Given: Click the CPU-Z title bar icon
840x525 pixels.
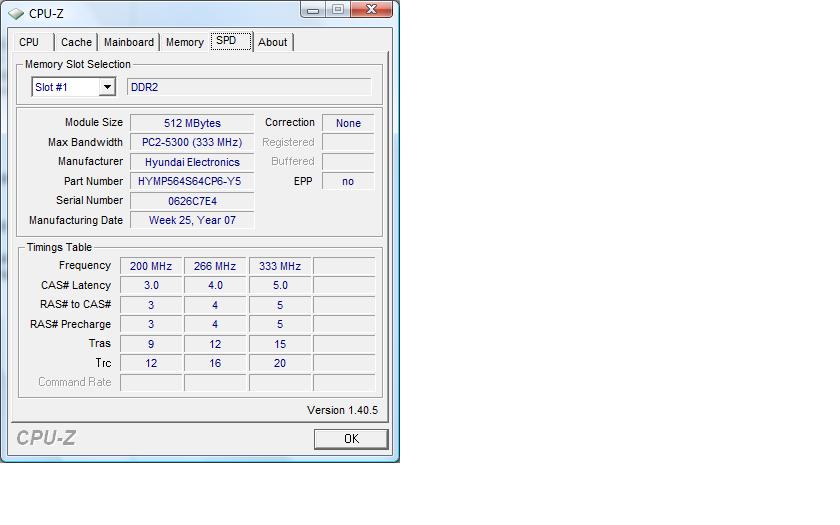Looking at the screenshot, I should point(16,13).
